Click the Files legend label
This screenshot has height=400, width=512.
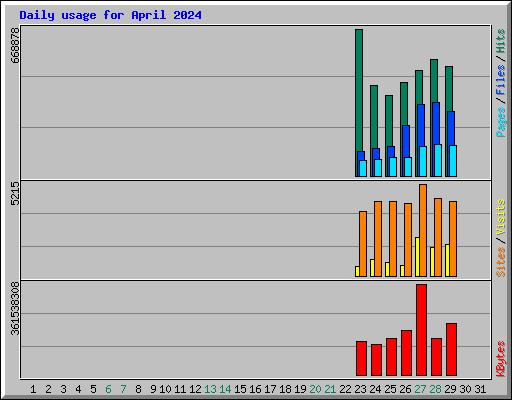point(501,80)
